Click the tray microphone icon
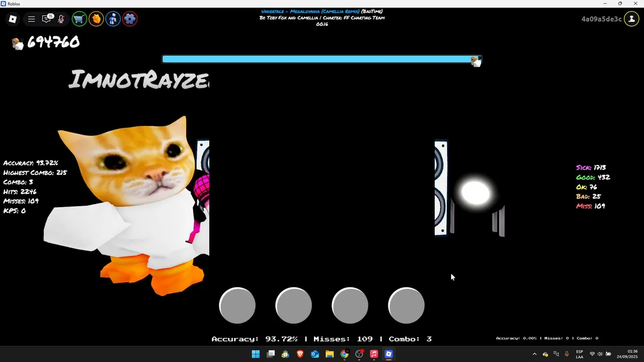Viewport: 644px width, 362px height. [567, 354]
